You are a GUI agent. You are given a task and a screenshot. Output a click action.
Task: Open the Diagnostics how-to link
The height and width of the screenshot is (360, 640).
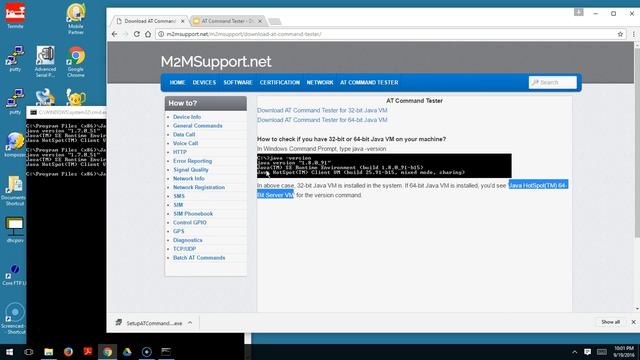point(187,240)
